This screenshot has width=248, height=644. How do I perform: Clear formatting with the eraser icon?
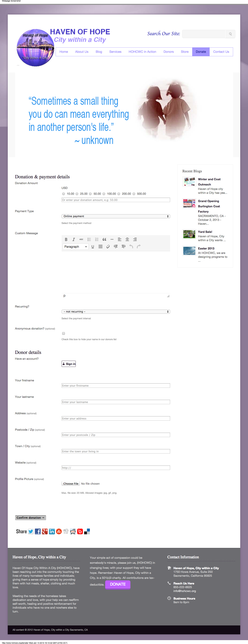[x=108, y=247]
